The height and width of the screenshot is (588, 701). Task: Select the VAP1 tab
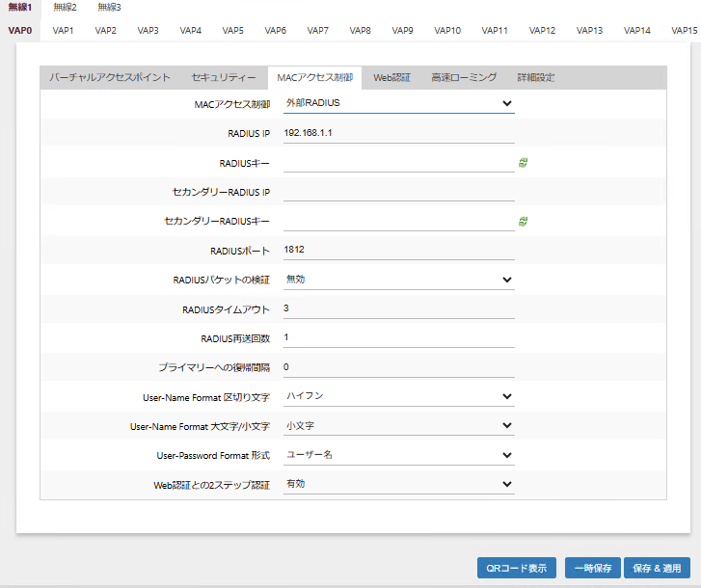(64, 31)
